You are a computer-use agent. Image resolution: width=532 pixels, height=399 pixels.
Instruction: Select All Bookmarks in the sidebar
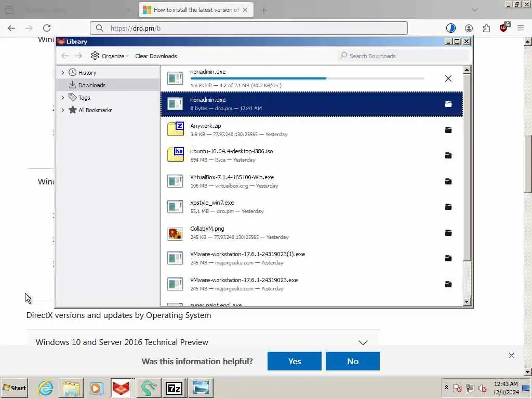click(x=108, y=110)
